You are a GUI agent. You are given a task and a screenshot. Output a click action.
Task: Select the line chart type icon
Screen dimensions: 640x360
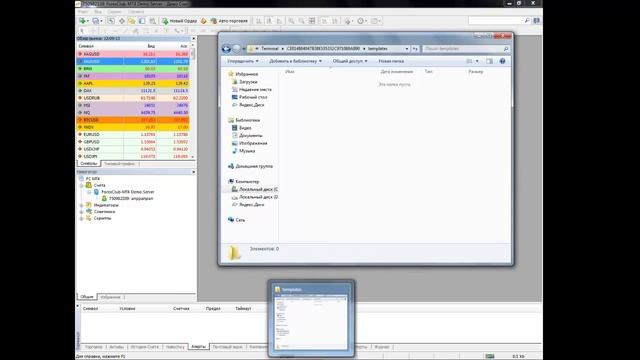point(279,20)
